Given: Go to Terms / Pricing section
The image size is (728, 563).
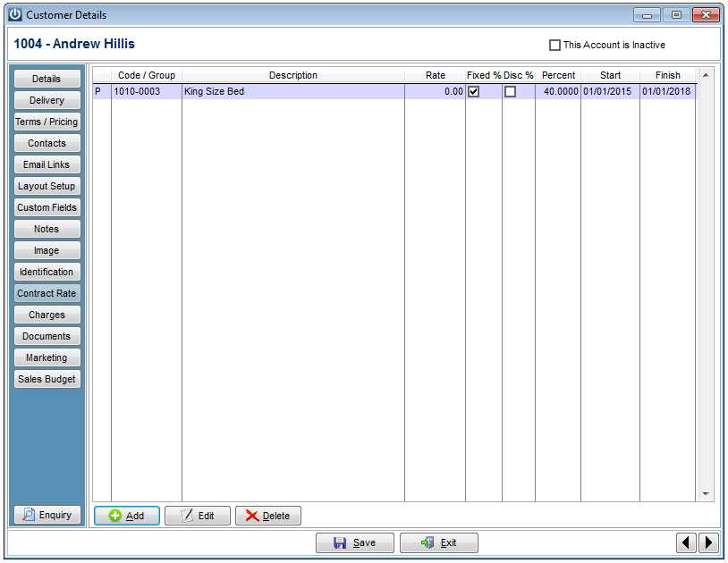Looking at the screenshot, I should click(47, 122).
